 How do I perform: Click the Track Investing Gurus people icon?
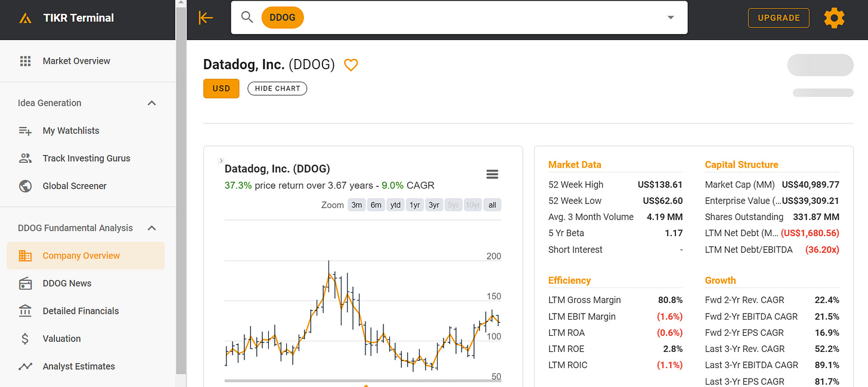click(25, 158)
